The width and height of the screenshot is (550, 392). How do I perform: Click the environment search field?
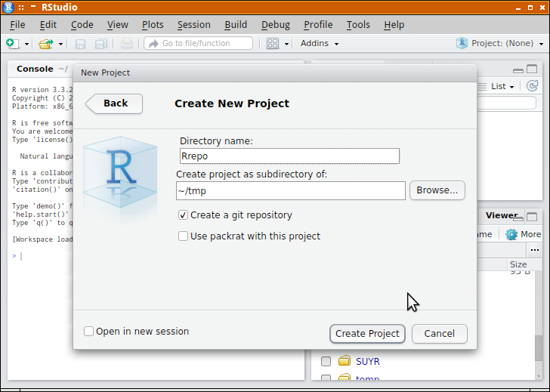[x=507, y=103]
